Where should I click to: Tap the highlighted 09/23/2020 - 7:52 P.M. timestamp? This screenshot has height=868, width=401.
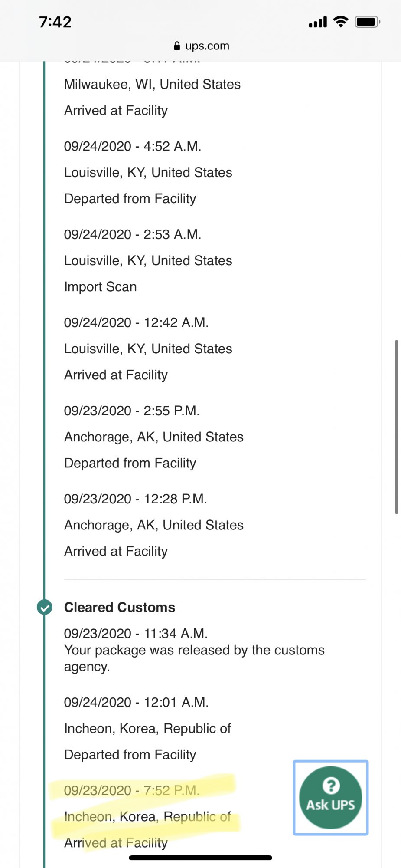[x=132, y=790]
